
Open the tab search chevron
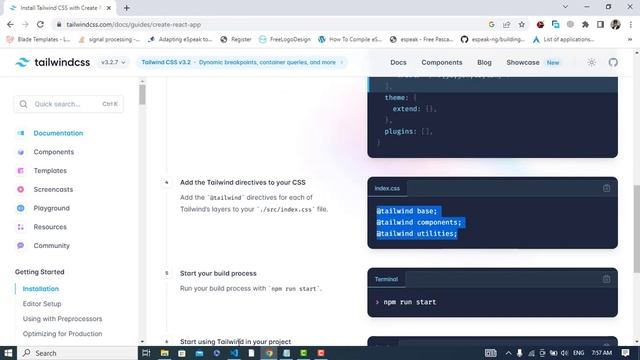click(565, 7)
